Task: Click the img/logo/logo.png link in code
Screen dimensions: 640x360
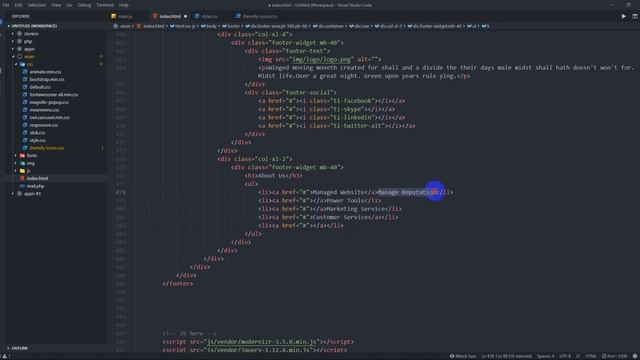Action: (x=321, y=59)
